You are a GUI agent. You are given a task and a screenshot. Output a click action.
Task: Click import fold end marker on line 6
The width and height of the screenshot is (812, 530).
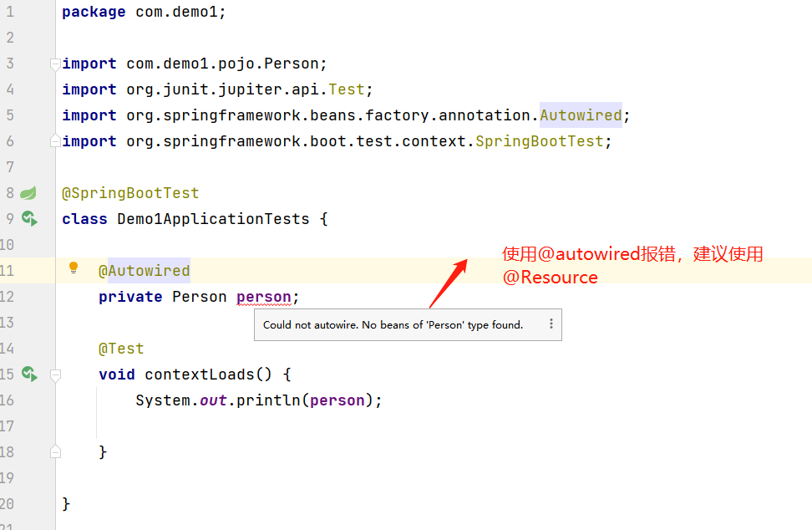(x=55, y=140)
